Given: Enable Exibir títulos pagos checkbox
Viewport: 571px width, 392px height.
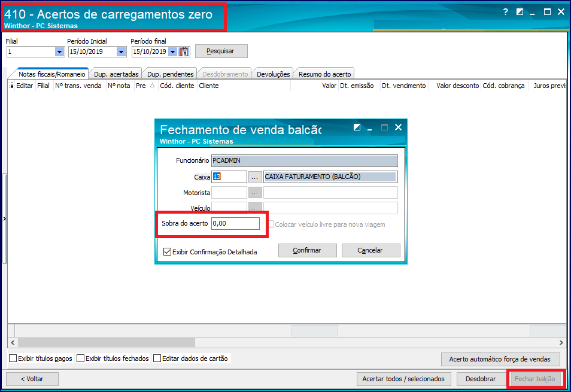Looking at the screenshot, I should pyautogui.click(x=13, y=358).
